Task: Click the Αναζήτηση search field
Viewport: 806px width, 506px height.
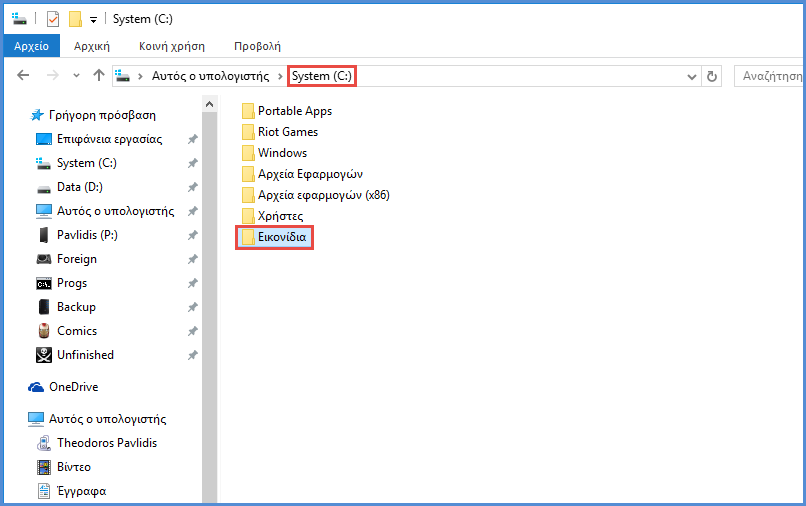Action: [770, 76]
